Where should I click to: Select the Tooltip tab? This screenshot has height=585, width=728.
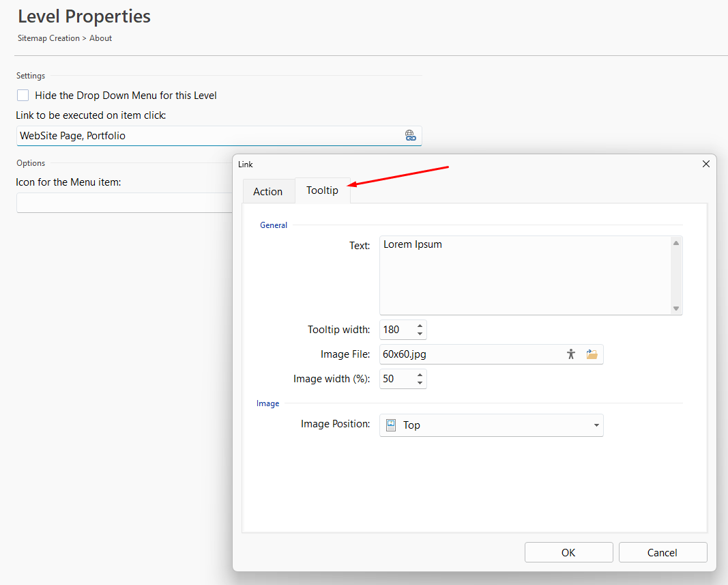click(322, 190)
